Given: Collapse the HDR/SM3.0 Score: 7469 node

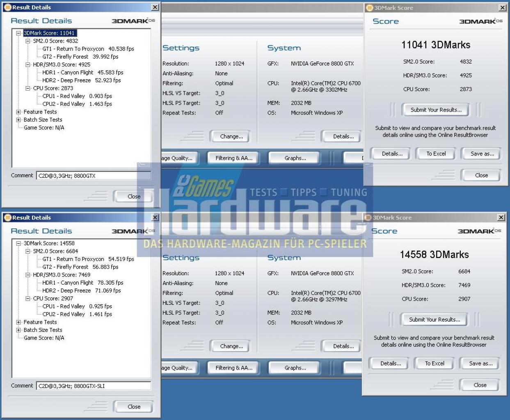Looking at the screenshot, I should click(28, 275).
